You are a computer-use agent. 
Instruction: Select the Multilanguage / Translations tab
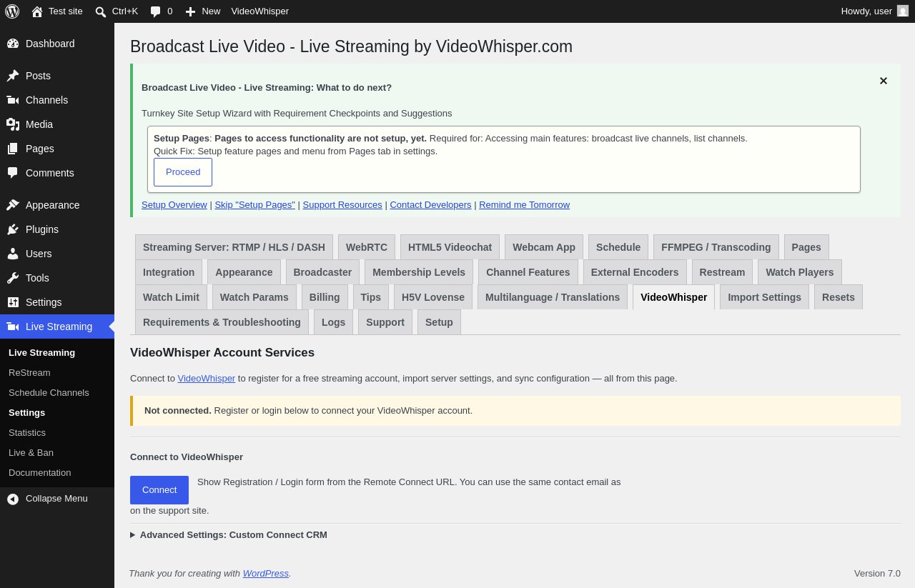pos(553,297)
